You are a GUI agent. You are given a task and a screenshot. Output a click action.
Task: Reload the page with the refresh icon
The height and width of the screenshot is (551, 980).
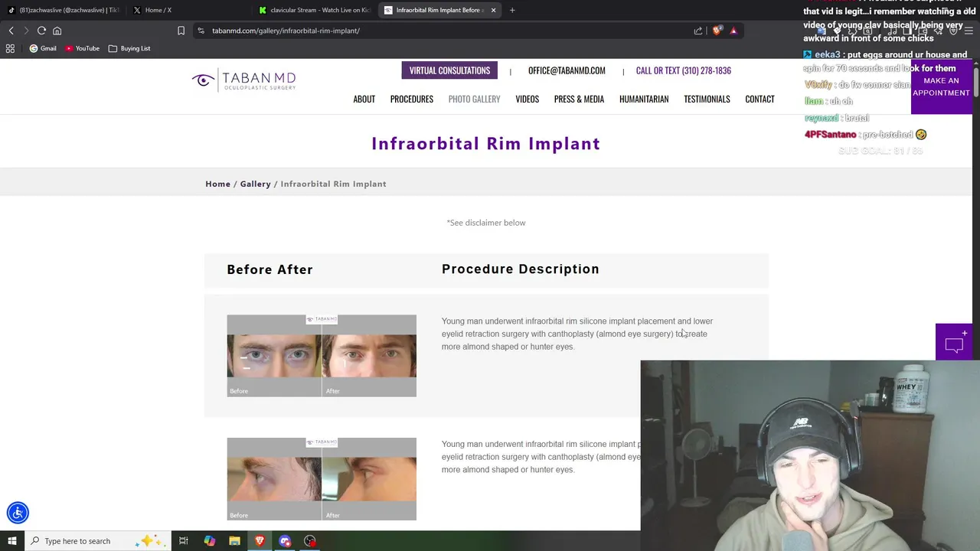41,31
